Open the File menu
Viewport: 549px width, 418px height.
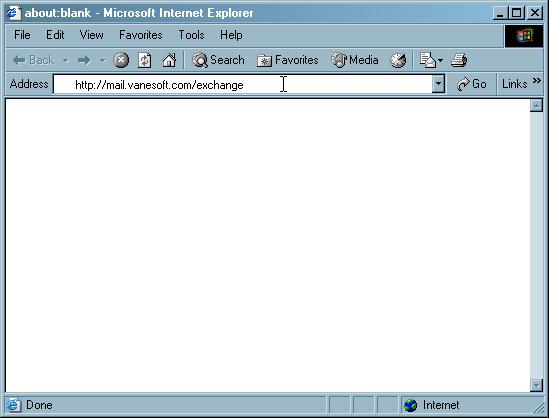22,35
